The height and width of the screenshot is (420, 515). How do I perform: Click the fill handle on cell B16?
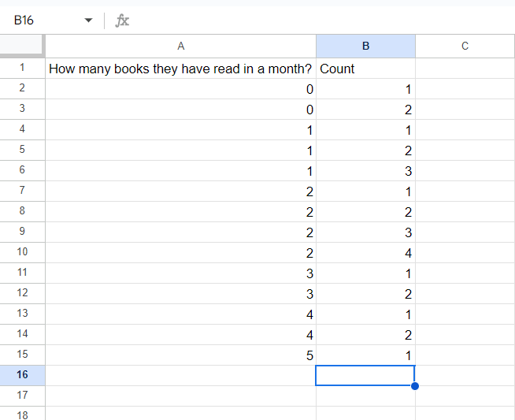pos(415,386)
